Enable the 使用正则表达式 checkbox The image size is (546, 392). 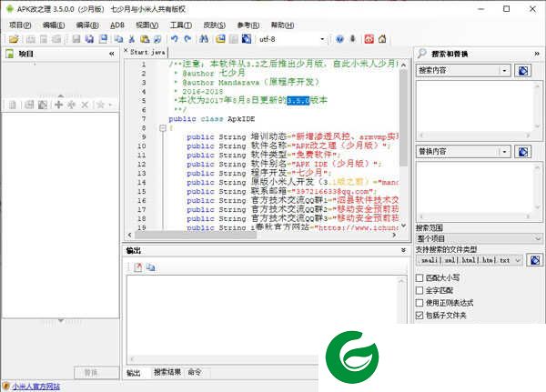coord(420,303)
